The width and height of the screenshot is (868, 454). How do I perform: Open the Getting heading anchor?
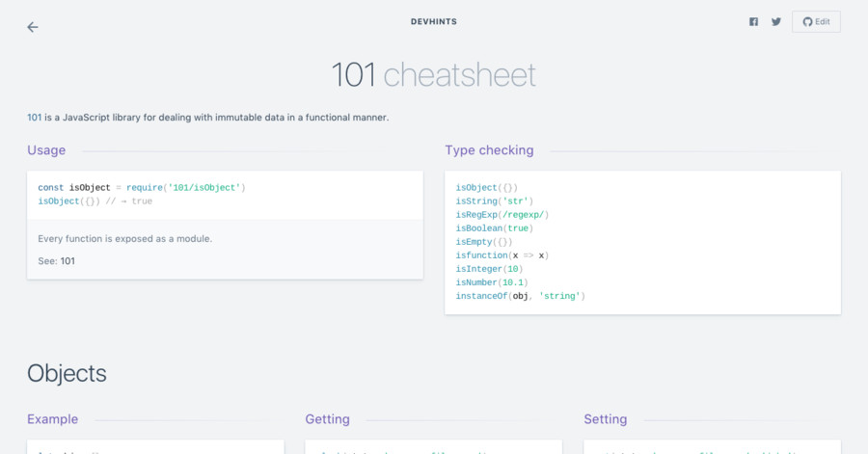(327, 419)
